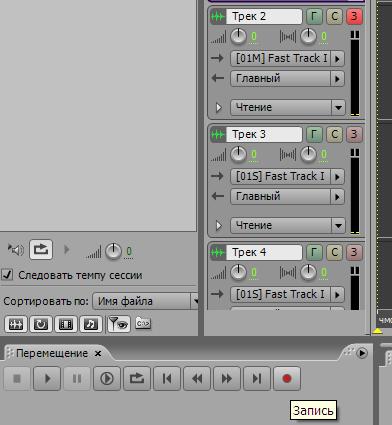Image resolution: width=392 pixels, height=425 pixels.
Task: Solo Трек 3 with its С button
Action: [x=334, y=134]
